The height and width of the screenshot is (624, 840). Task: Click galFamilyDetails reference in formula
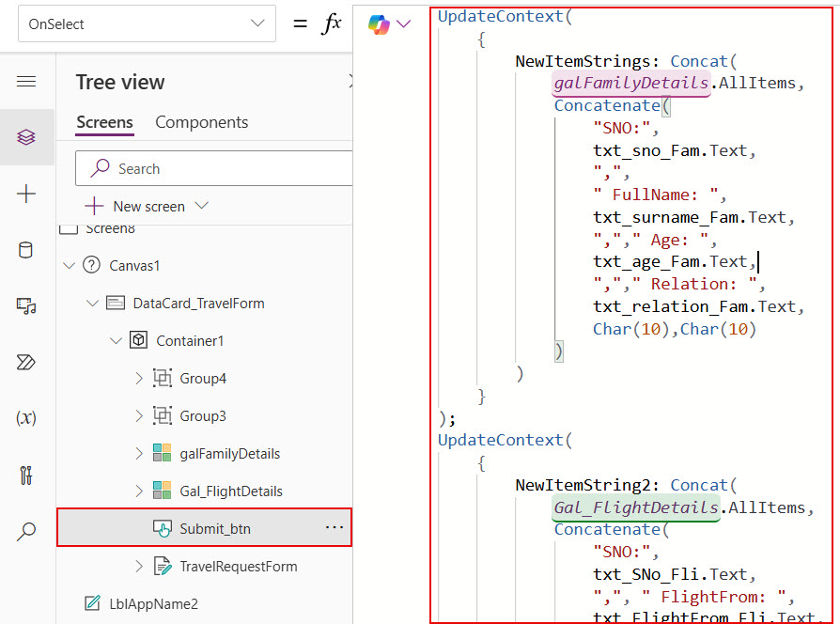coord(631,83)
